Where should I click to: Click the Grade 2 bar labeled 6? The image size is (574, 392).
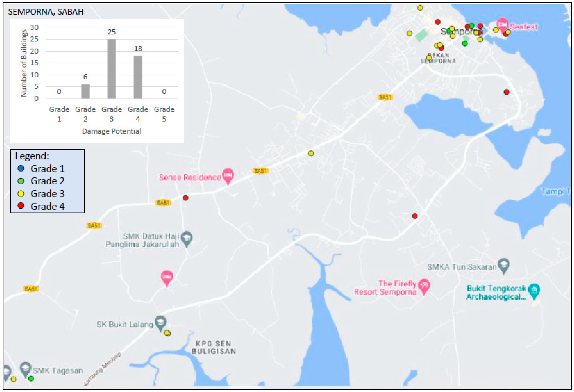point(85,92)
